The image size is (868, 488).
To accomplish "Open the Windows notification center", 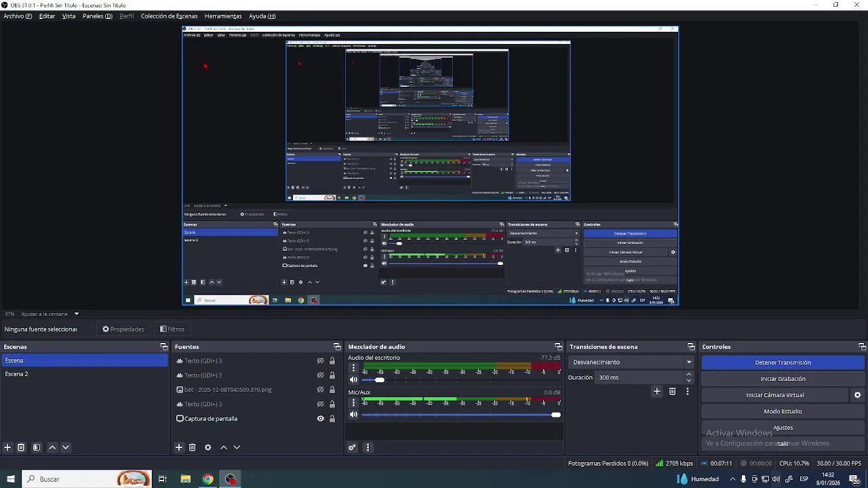I will (x=854, y=479).
